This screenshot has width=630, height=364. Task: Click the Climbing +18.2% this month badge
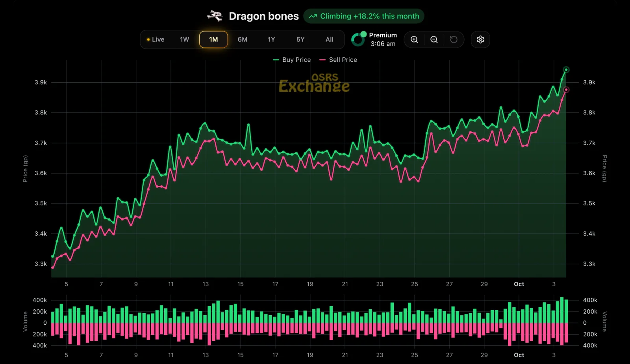click(x=364, y=16)
